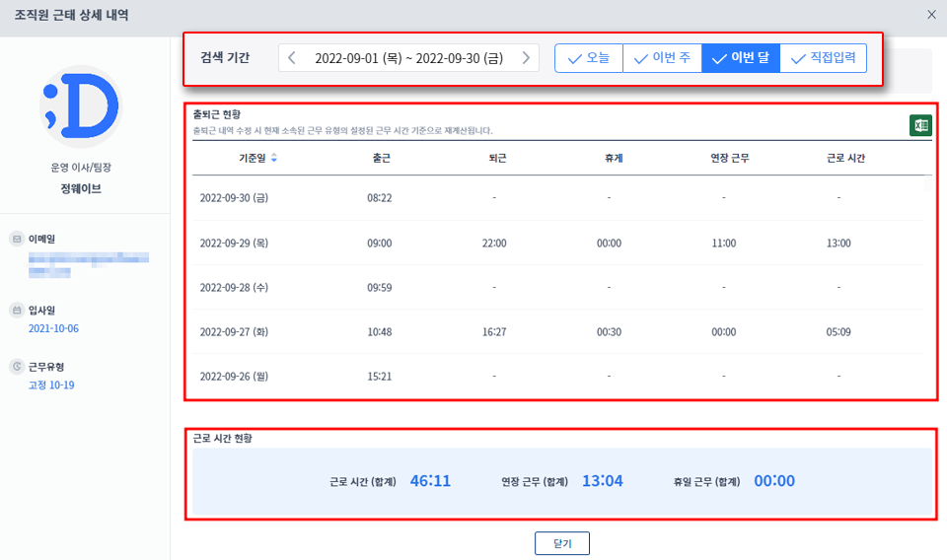Image resolution: width=947 pixels, height=560 pixels.
Task: Click holiday work total 00:00
Action: [x=774, y=481]
